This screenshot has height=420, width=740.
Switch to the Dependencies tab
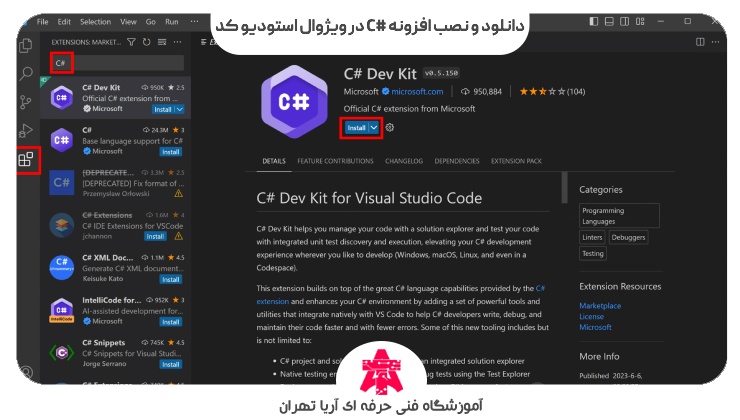[x=457, y=161]
